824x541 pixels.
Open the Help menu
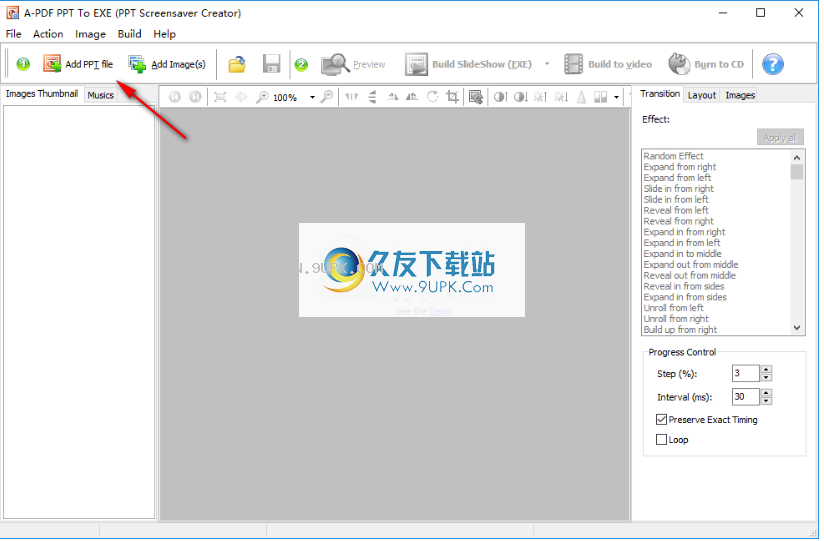point(164,34)
